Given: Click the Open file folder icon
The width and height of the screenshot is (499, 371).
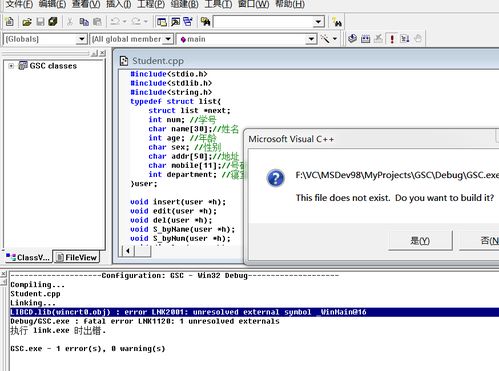Looking at the screenshot, I should tap(27, 22).
